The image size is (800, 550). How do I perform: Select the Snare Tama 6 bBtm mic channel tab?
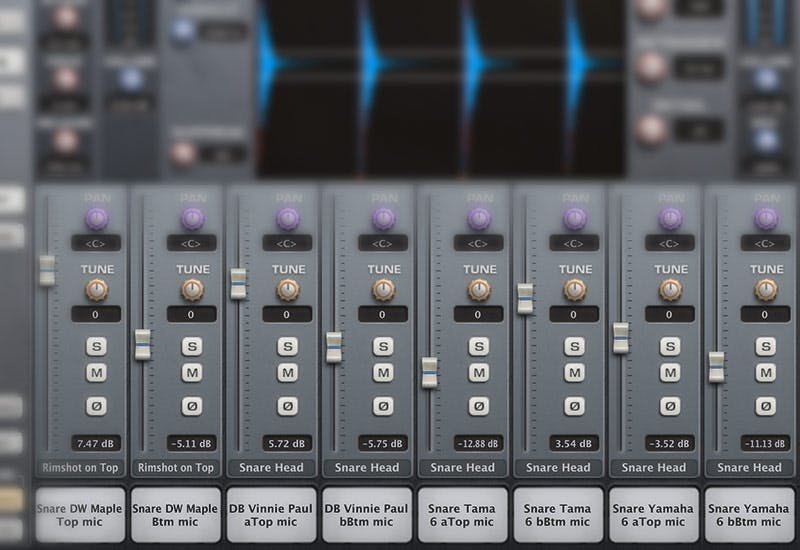[558, 515]
